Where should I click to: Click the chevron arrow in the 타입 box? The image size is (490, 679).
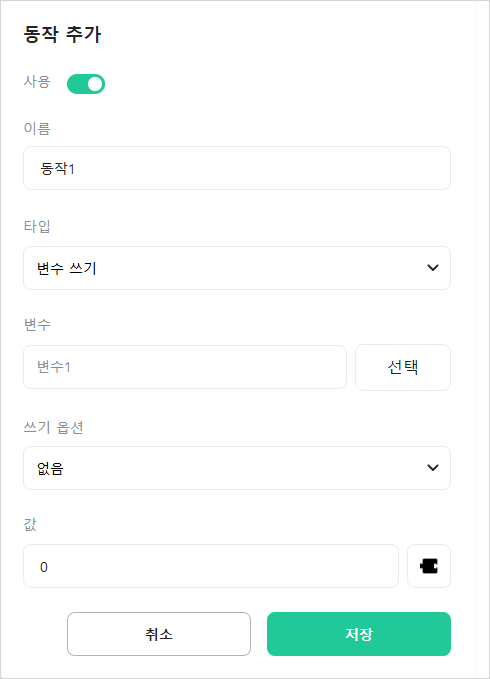433,268
